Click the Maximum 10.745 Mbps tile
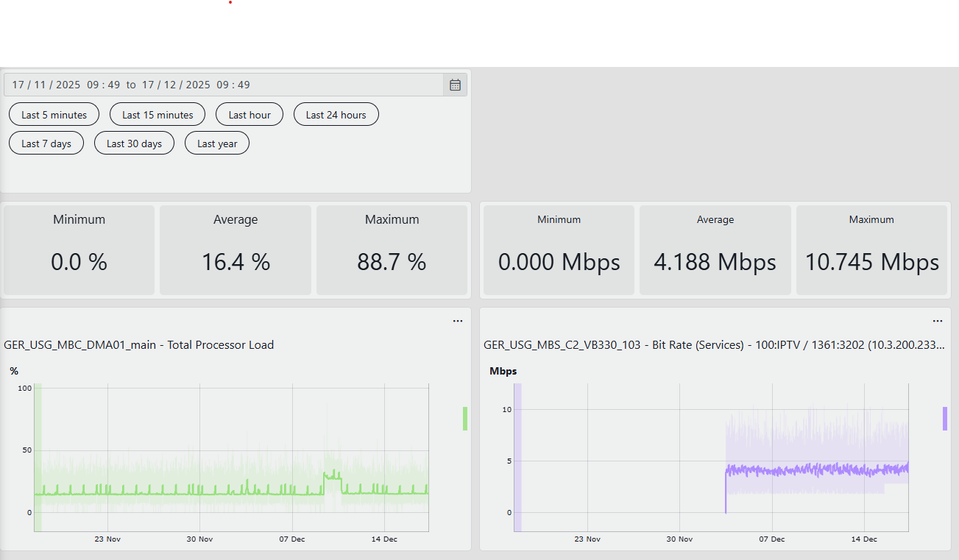 tap(871, 250)
